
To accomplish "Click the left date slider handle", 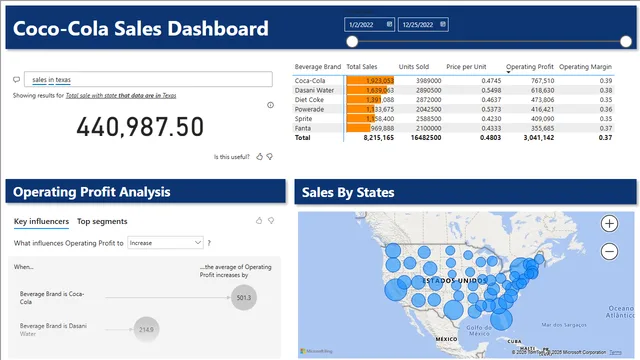I will [x=352, y=41].
